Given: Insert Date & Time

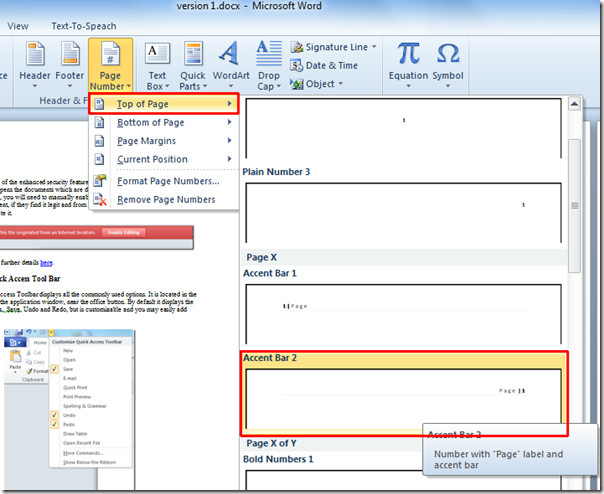Looking at the screenshot, I should (324, 66).
